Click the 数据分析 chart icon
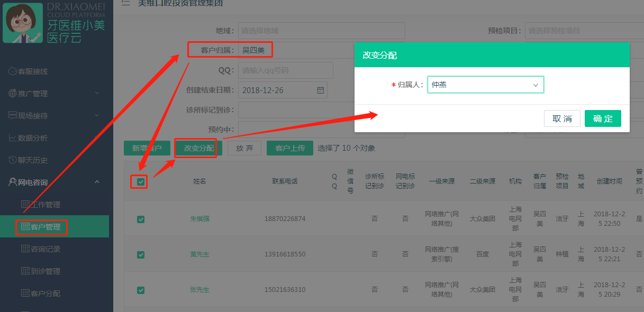This screenshot has width=644, height=312. [x=13, y=138]
